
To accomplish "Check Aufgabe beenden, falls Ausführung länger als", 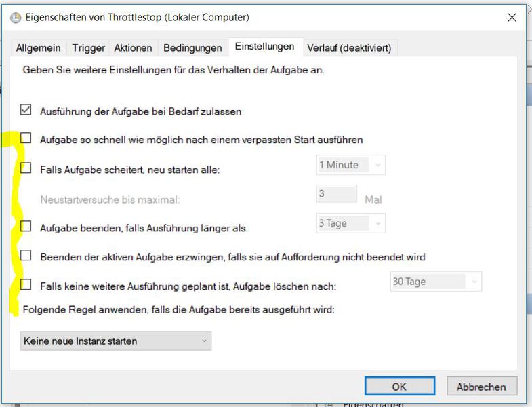I will [x=26, y=226].
